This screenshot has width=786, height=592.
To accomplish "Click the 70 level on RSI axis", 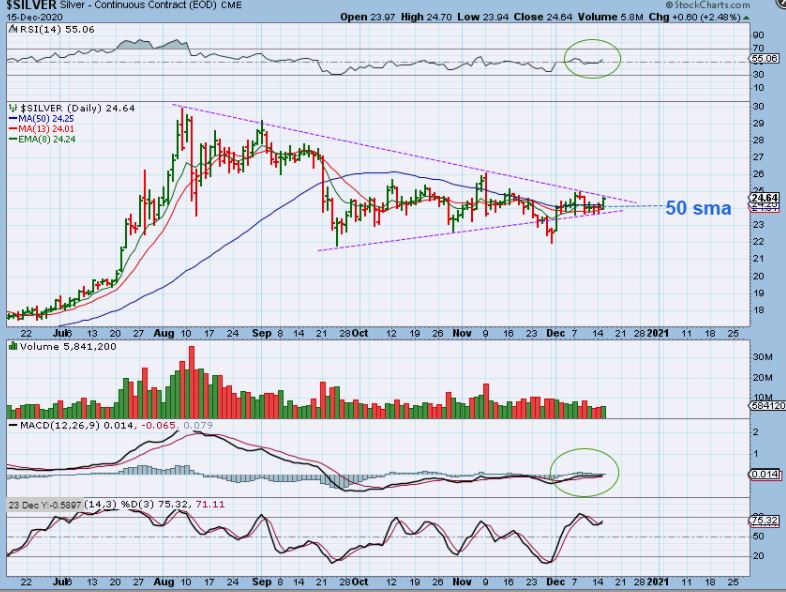I will [759, 49].
